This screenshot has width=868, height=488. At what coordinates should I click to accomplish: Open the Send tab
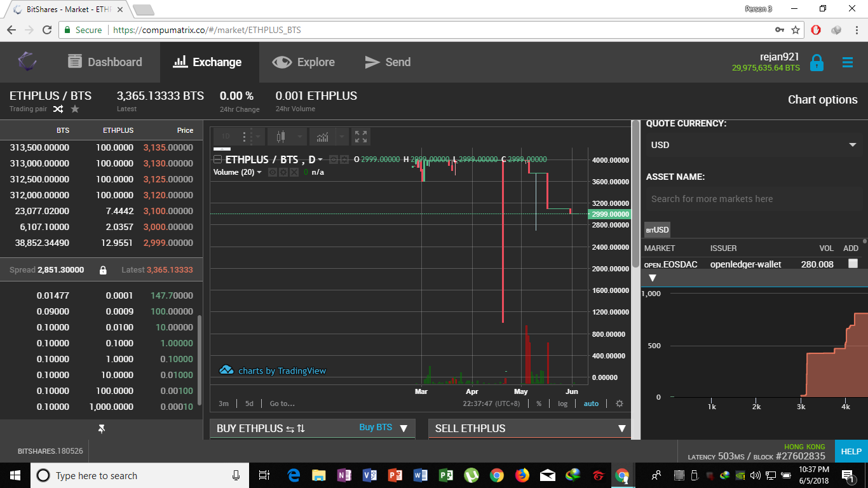[x=388, y=62]
